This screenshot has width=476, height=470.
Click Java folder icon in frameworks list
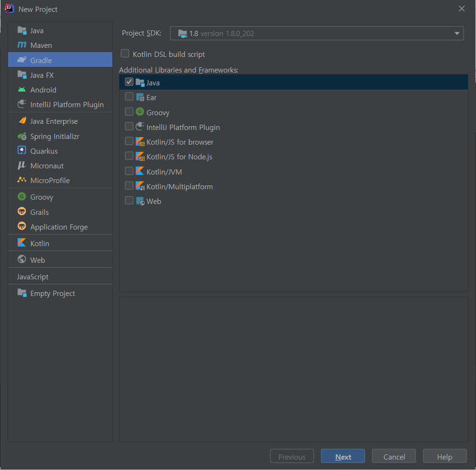point(140,82)
